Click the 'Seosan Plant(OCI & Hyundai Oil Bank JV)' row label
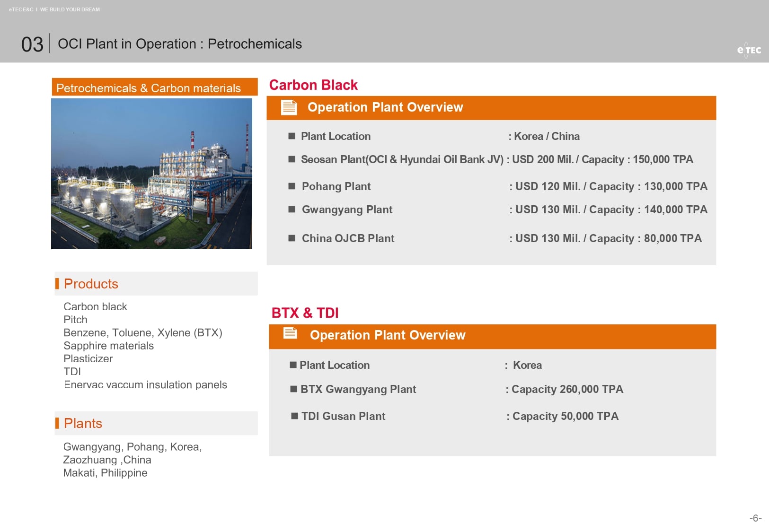This screenshot has width=769, height=532. tap(402, 160)
